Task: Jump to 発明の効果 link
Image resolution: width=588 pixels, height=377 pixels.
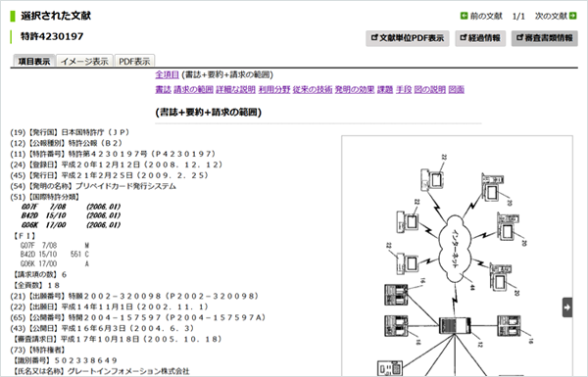Action: coord(355,89)
